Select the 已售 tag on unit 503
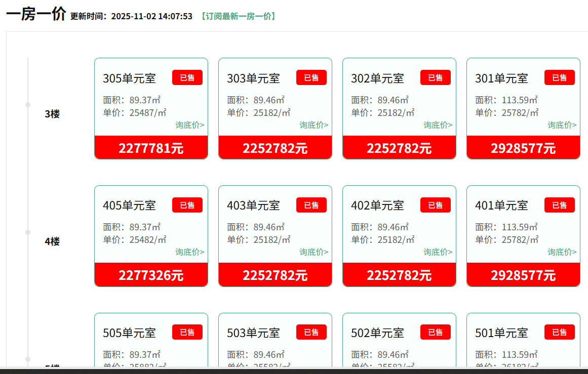The height and width of the screenshot is (374, 588). pyautogui.click(x=311, y=332)
